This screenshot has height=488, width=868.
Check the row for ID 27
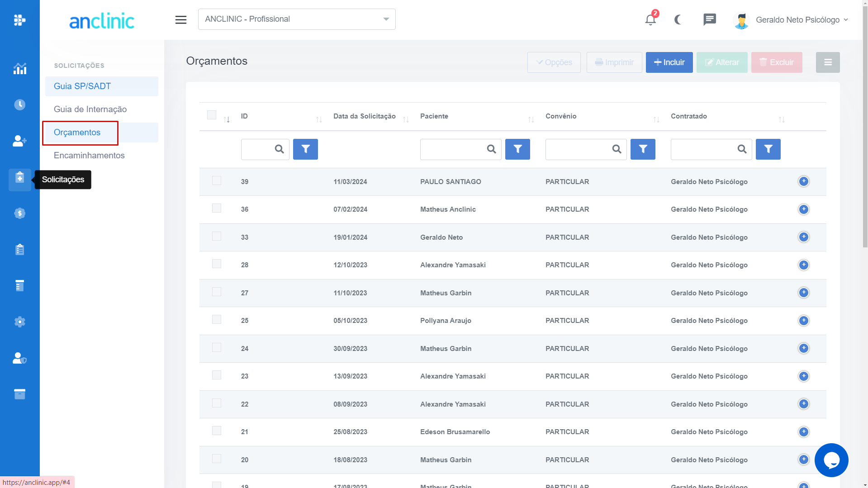point(217,292)
